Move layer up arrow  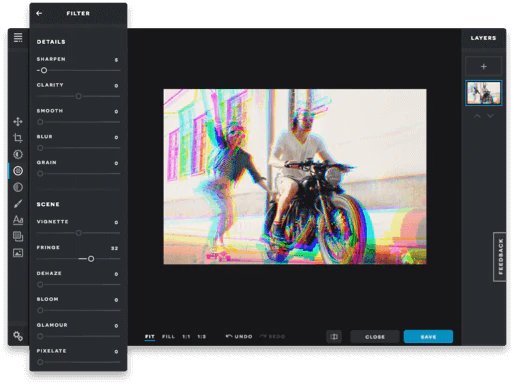click(477, 116)
